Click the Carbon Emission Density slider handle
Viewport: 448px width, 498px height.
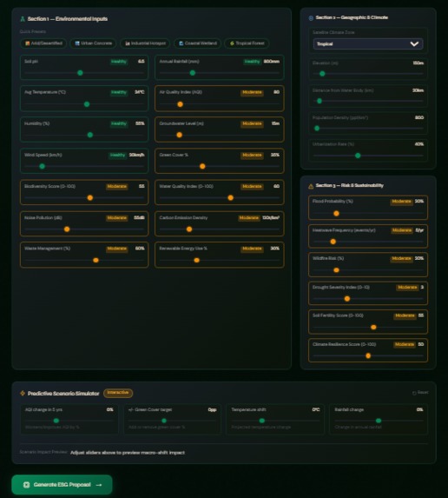189,229
